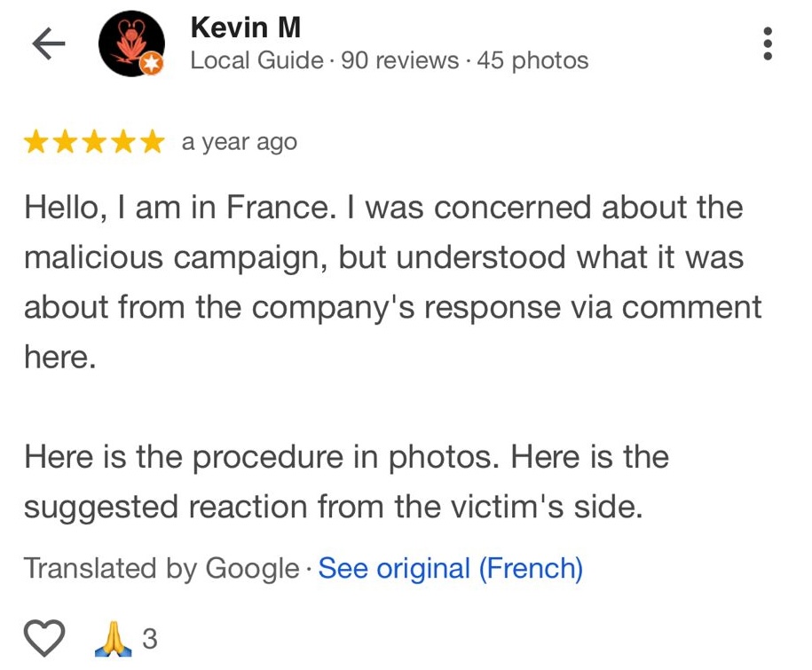This screenshot has width=812, height=670.
Task: Like the review with heart icon
Action: click(x=44, y=638)
